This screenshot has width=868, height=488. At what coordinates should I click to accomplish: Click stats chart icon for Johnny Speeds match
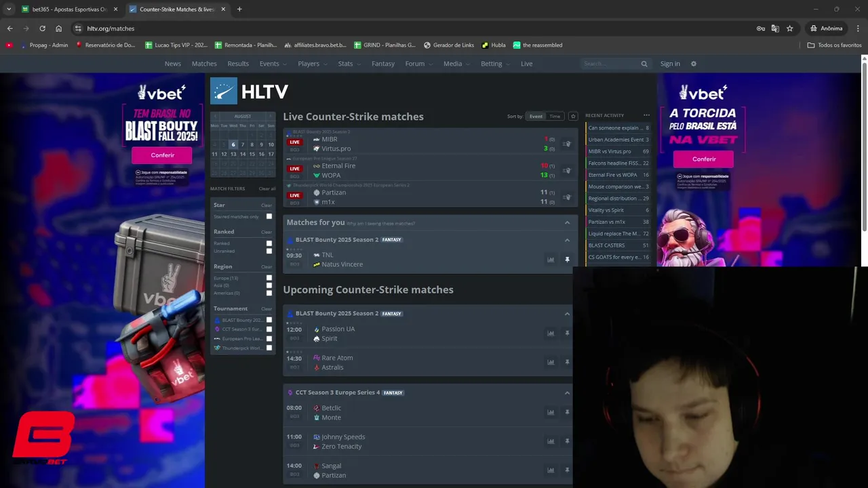[x=551, y=441]
